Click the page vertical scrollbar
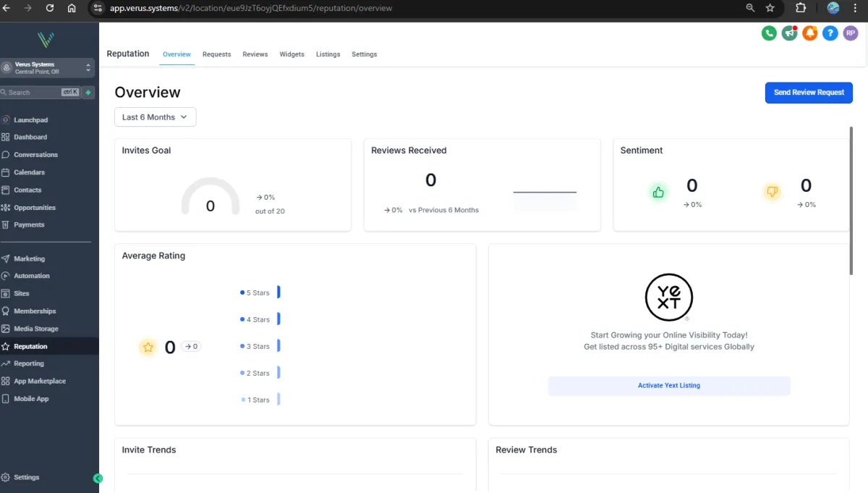 coord(851,201)
